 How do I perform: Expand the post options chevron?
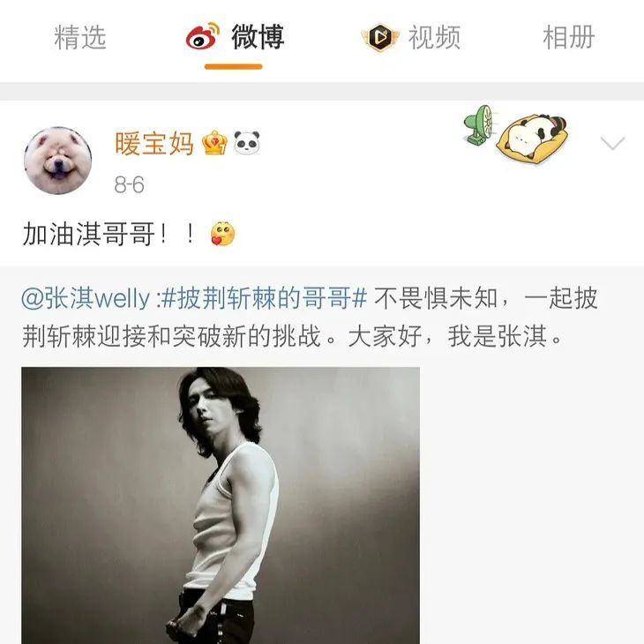[612, 143]
